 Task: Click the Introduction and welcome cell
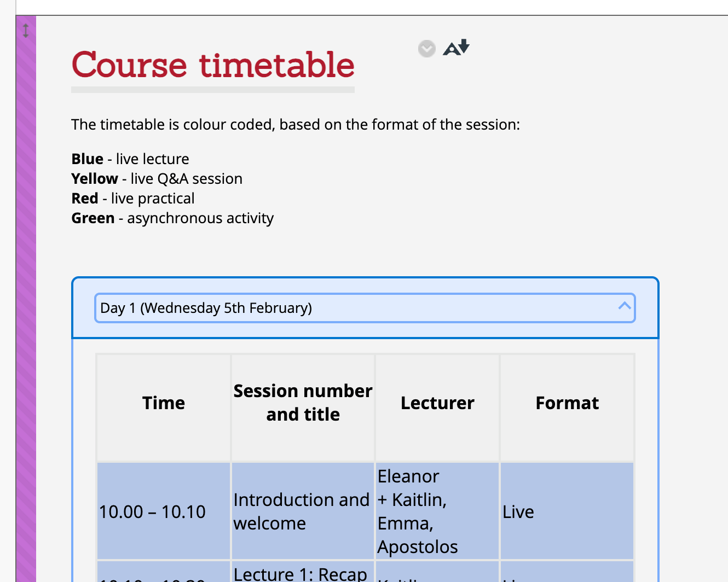[303, 511]
